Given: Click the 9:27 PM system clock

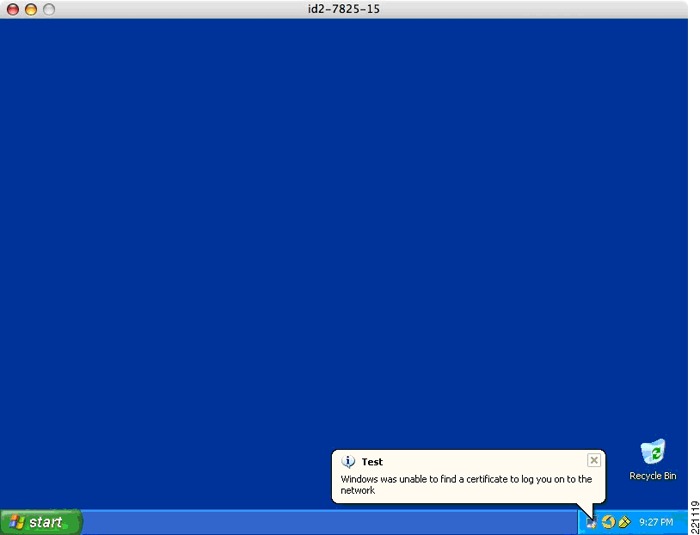Looking at the screenshot, I should coord(656,522).
